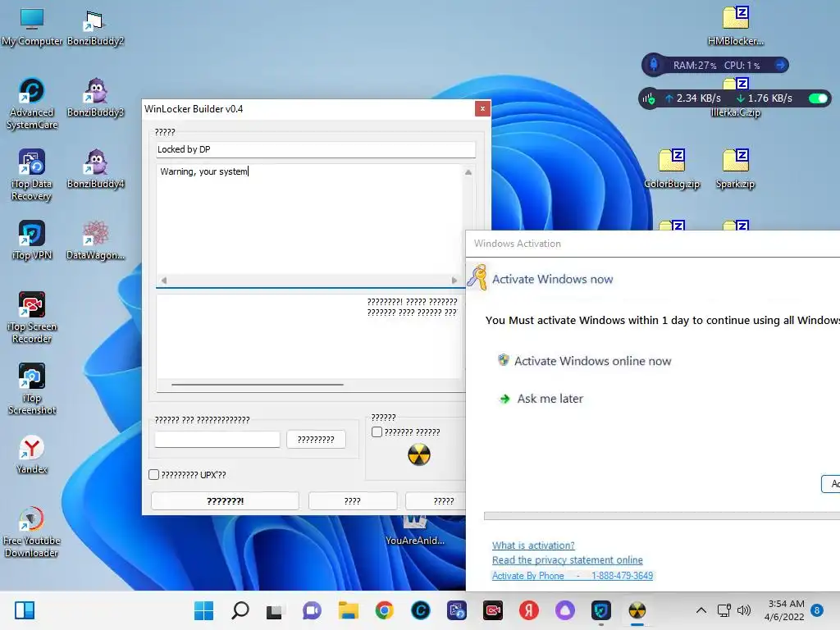Open the notification badge showing 8
Image resolution: width=840 pixels, height=630 pixels.
[x=817, y=610]
